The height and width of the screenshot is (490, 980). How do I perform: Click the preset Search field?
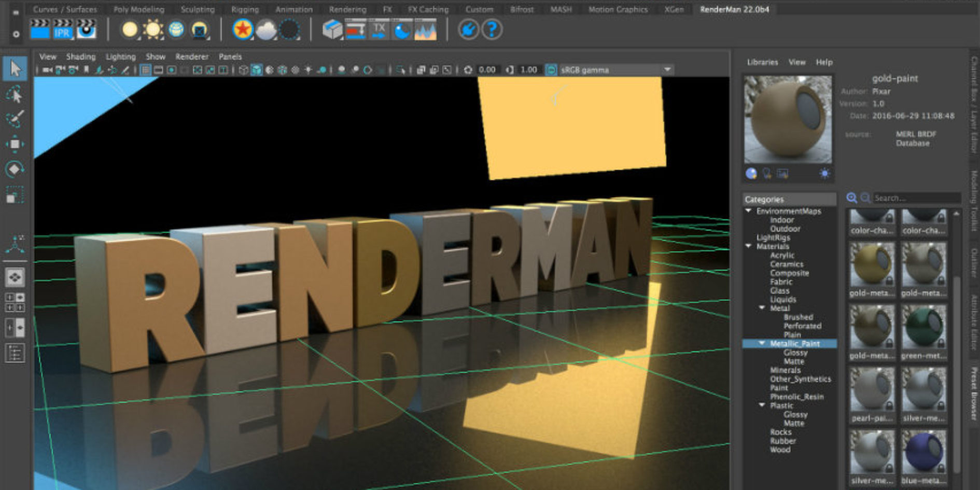click(x=916, y=198)
